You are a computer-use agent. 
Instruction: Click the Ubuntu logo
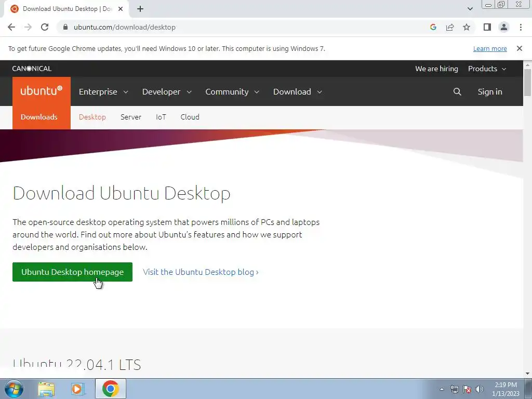42,91
